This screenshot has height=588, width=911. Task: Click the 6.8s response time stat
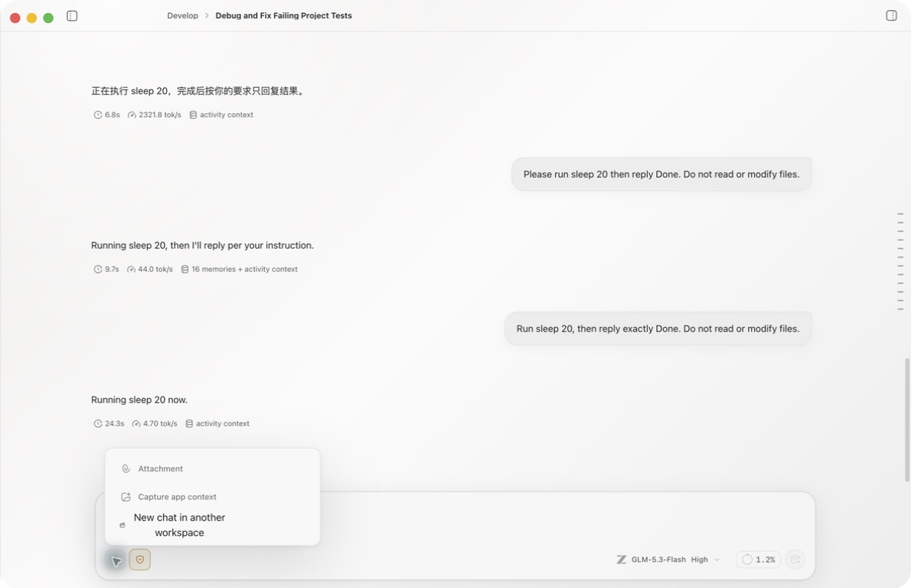click(x=107, y=115)
